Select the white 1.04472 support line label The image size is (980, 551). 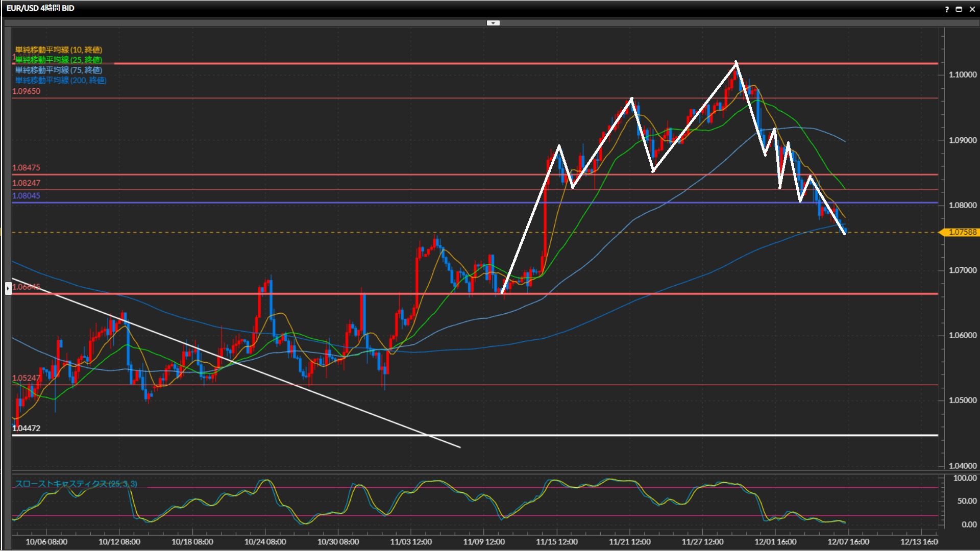26,428
